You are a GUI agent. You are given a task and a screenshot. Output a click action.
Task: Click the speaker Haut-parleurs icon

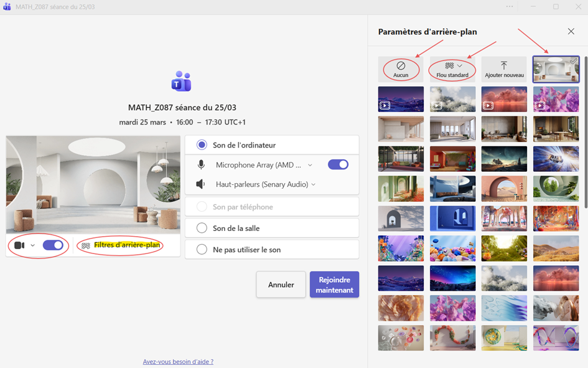coord(200,184)
